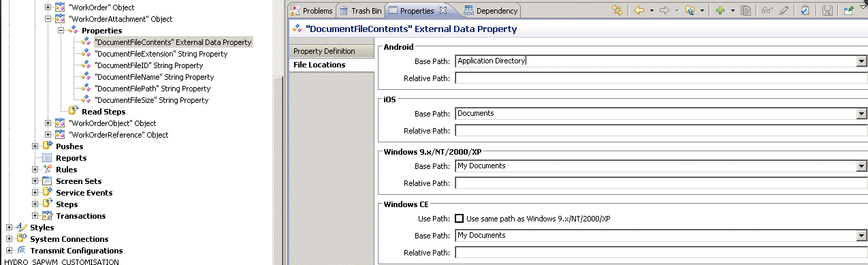Select "DocumentFilePath" String Property
This screenshot has height=265, width=868.
pos(152,89)
